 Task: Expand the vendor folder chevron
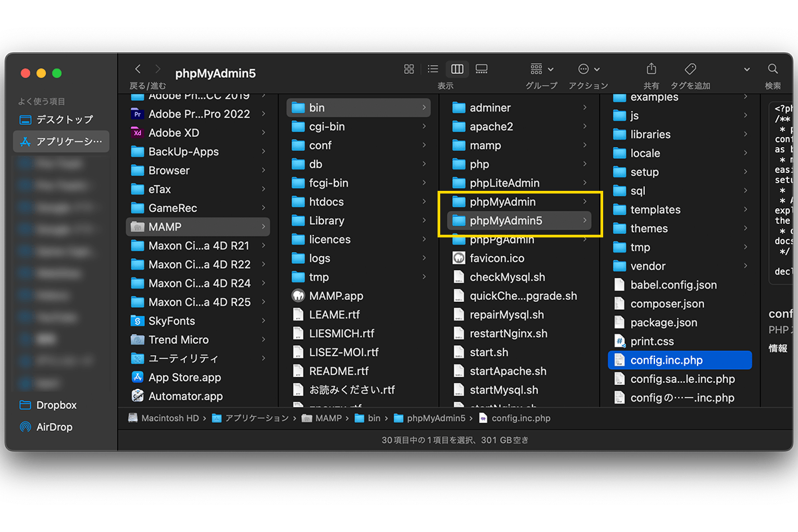coord(746,266)
